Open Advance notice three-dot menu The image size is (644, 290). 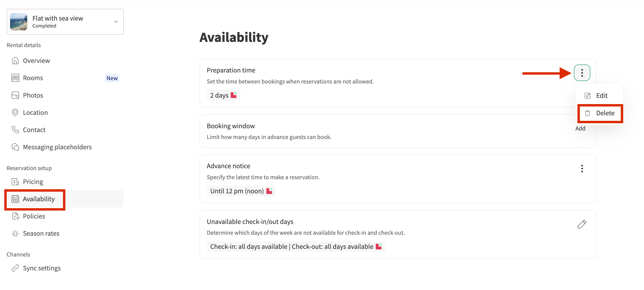[x=582, y=169]
